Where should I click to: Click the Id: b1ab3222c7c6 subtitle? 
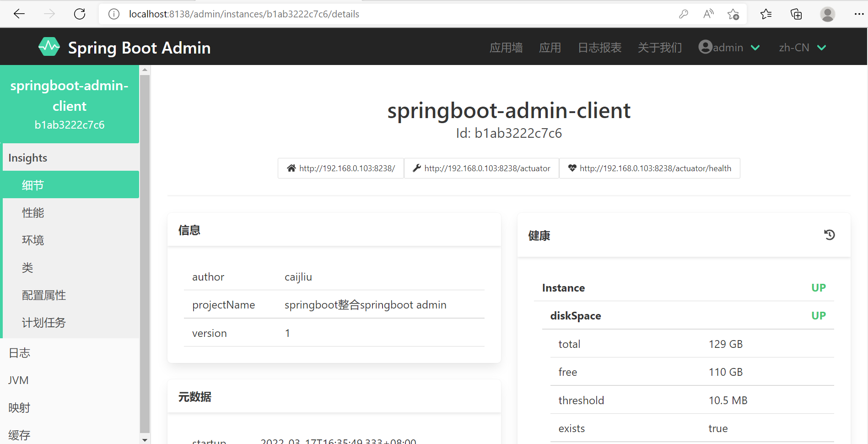point(509,133)
